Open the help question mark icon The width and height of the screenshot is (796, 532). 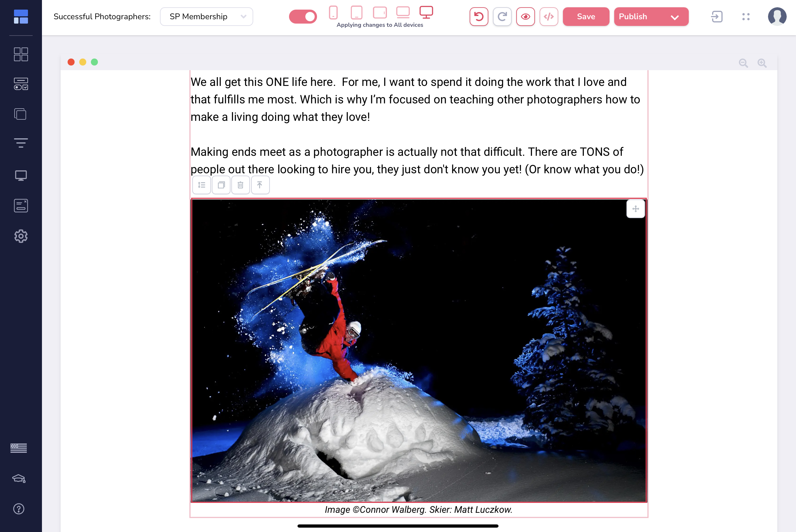point(19,509)
